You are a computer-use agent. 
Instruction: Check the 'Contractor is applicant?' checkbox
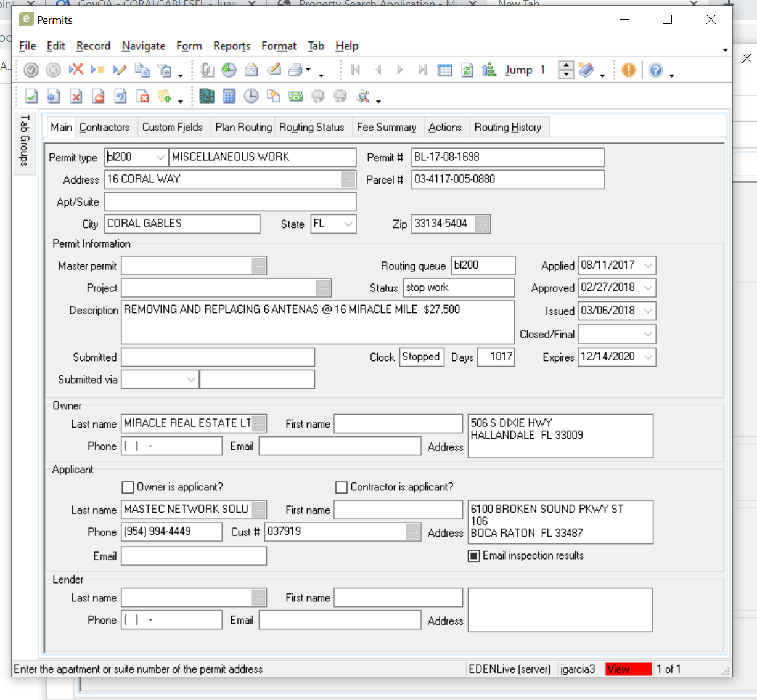(342, 487)
